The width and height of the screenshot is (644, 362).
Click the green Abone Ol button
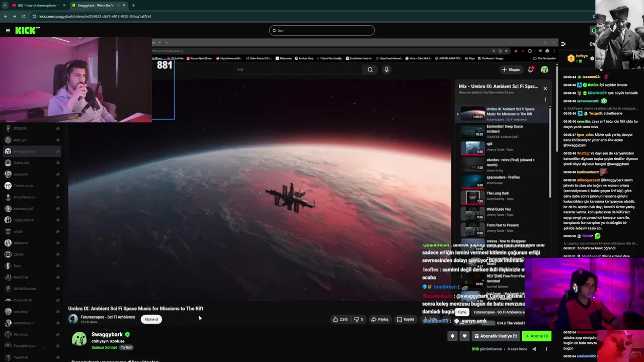(536, 336)
